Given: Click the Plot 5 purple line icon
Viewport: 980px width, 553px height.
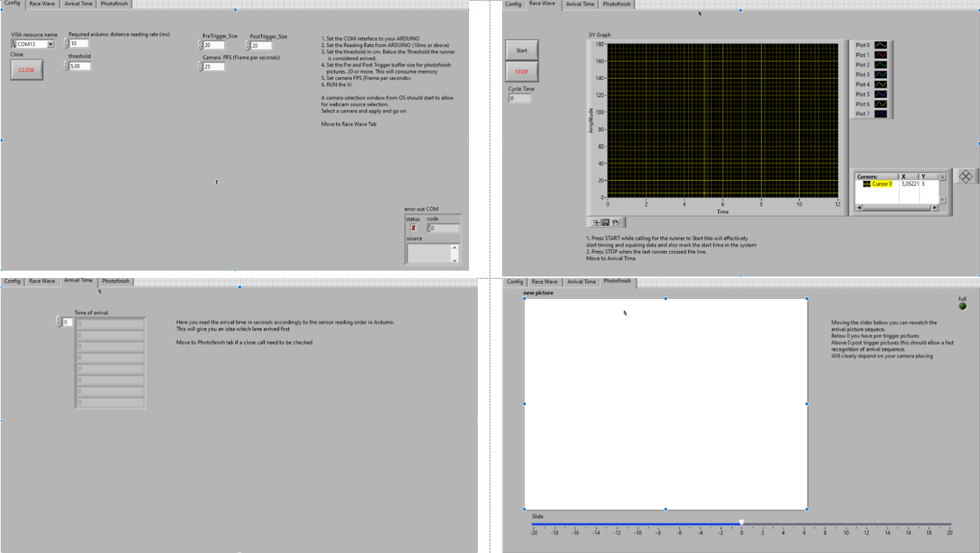Looking at the screenshot, I should (x=880, y=94).
